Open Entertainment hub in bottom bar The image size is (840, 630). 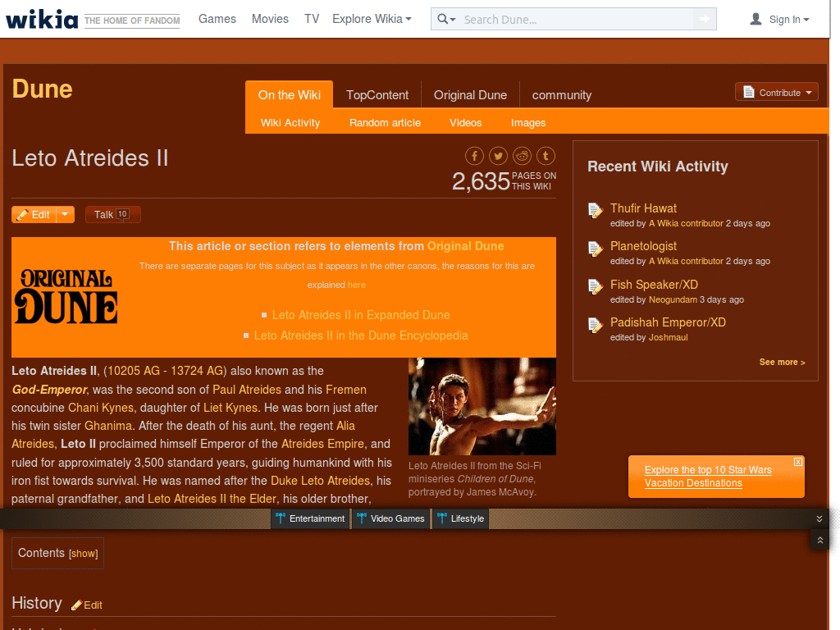coord(310,518)
